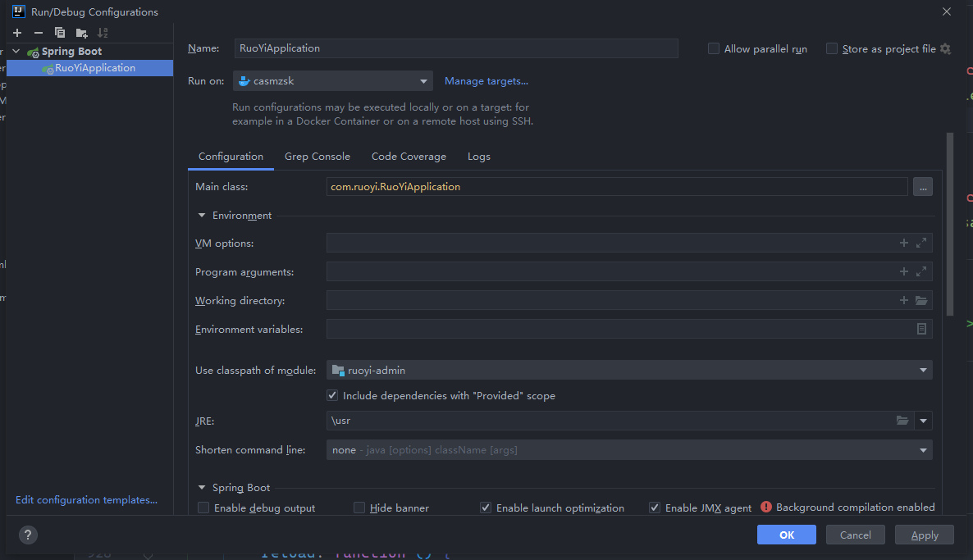
Task: Close the Run/Debug Configurations dialog
Action: 946,11
